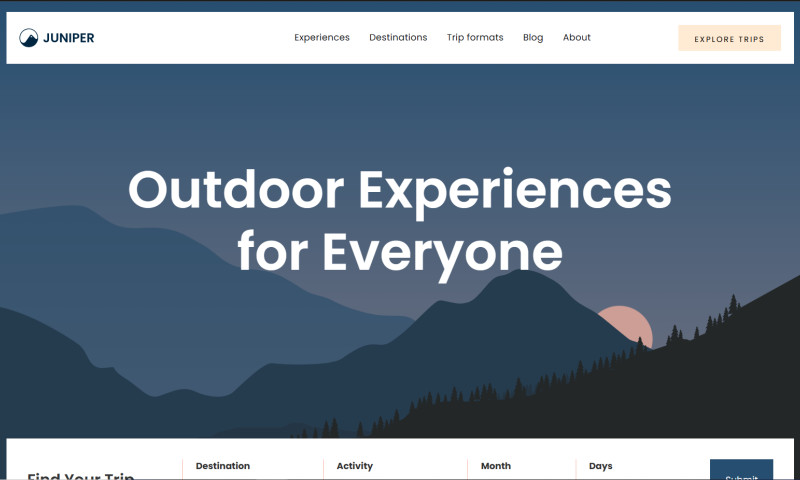Click the Outdoor Experiences for Everyone headline
800x480 pixels.
(x=400, y=220)
